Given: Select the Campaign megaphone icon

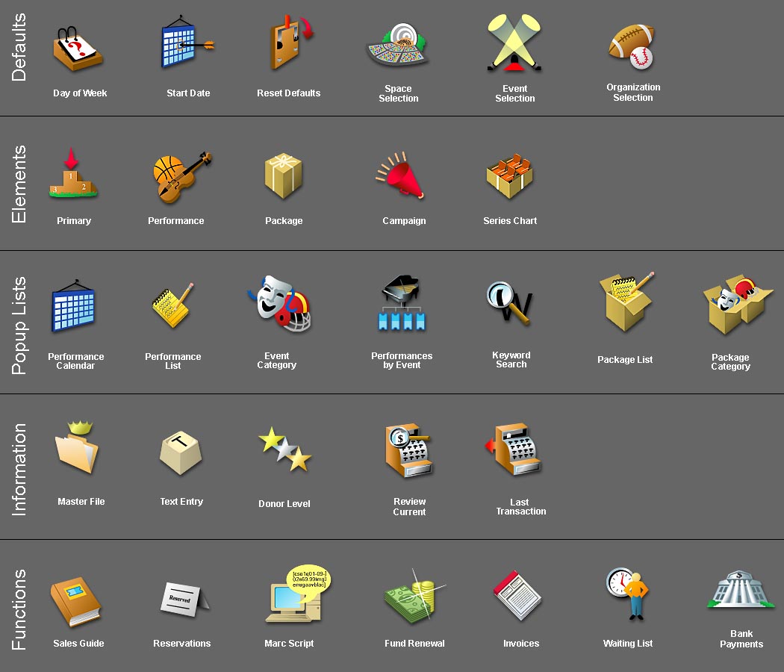Looking at the screenshot, I should click(x=401, y=176).
